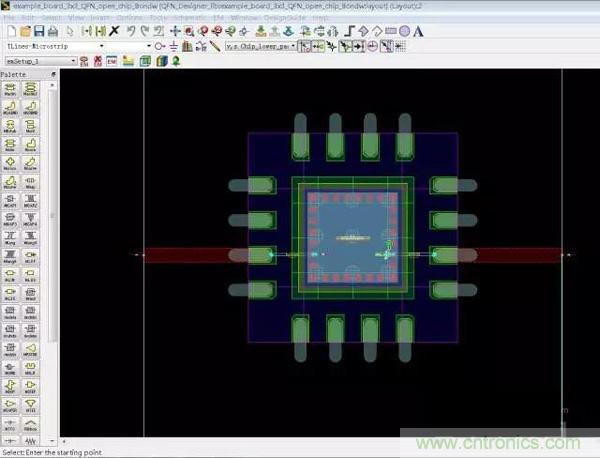Toggle the Palette panel dock button
The image size is (600, 458).
[x=54, y=74]
